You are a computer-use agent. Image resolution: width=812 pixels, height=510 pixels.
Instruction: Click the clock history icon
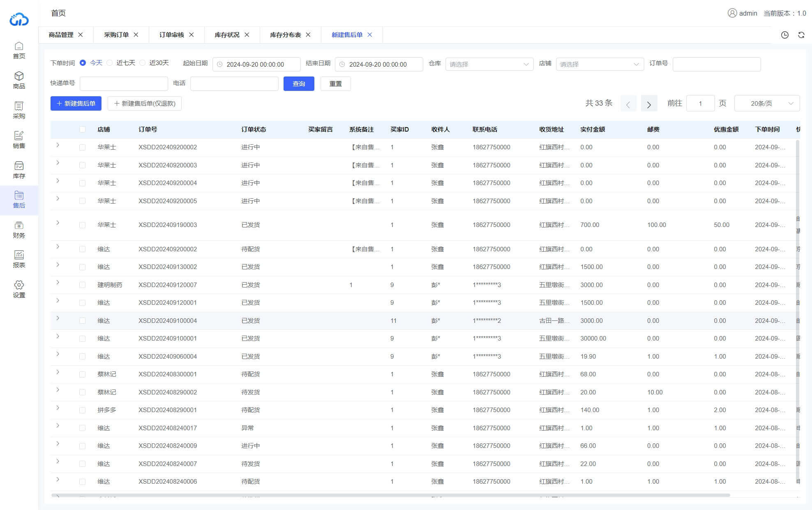(784, 35)
